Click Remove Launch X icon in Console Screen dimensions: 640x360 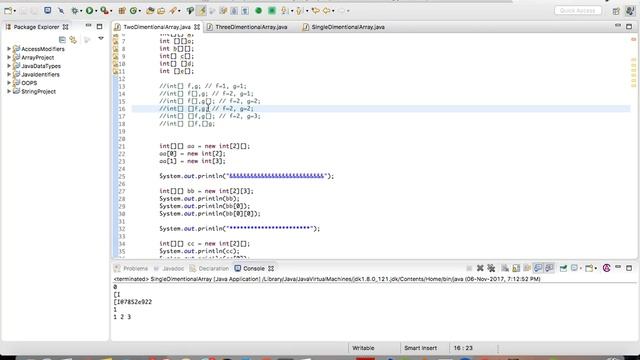480,268
